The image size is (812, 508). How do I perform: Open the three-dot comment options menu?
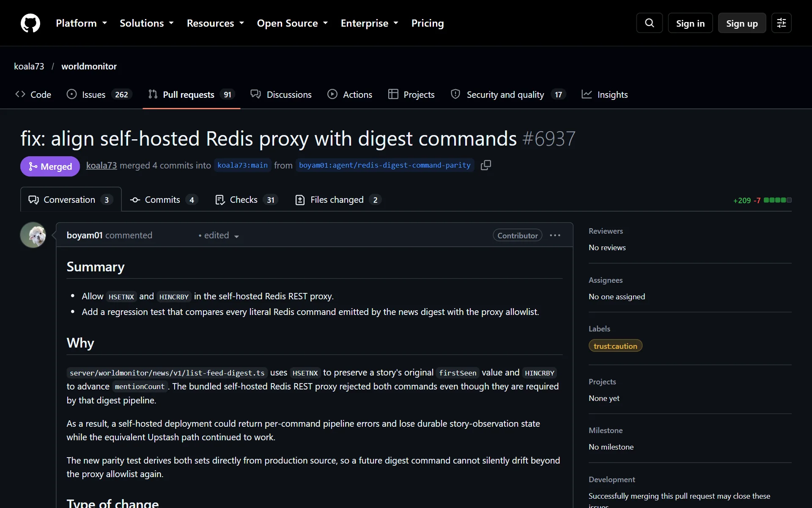(x=555, y=235)
